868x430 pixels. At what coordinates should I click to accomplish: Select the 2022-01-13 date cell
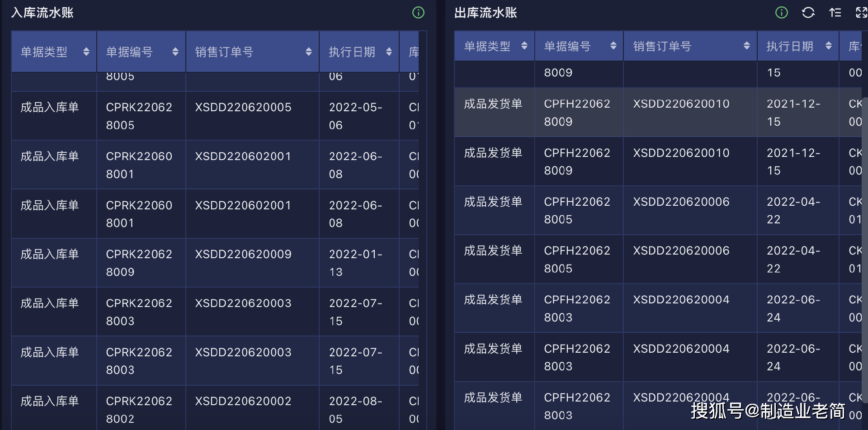(x=359, y=263)
